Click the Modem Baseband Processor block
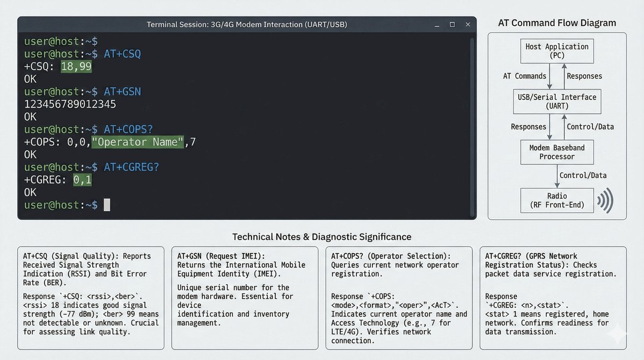Viewport: 644px width, 360px height. click(557, 152)
